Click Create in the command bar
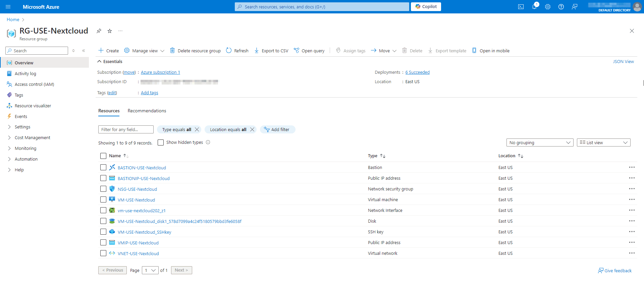The height and width of the screenshot is (289, 644). 109,51
